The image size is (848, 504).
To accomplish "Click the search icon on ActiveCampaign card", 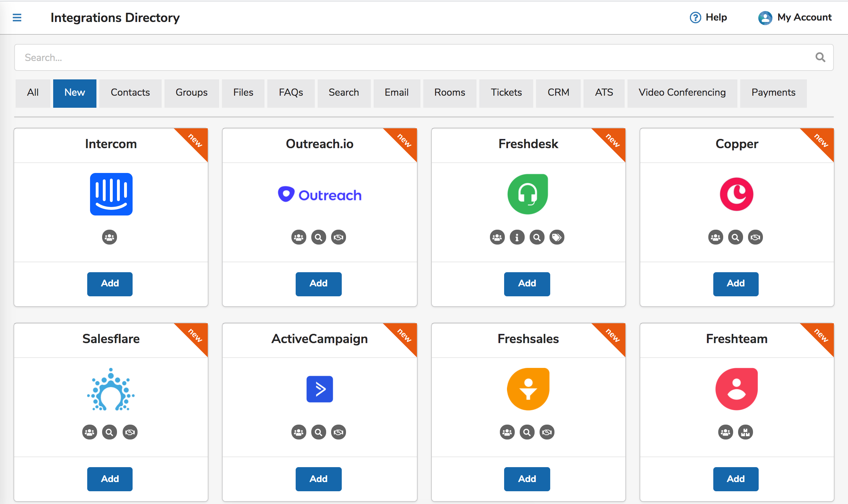I will 319,432.
